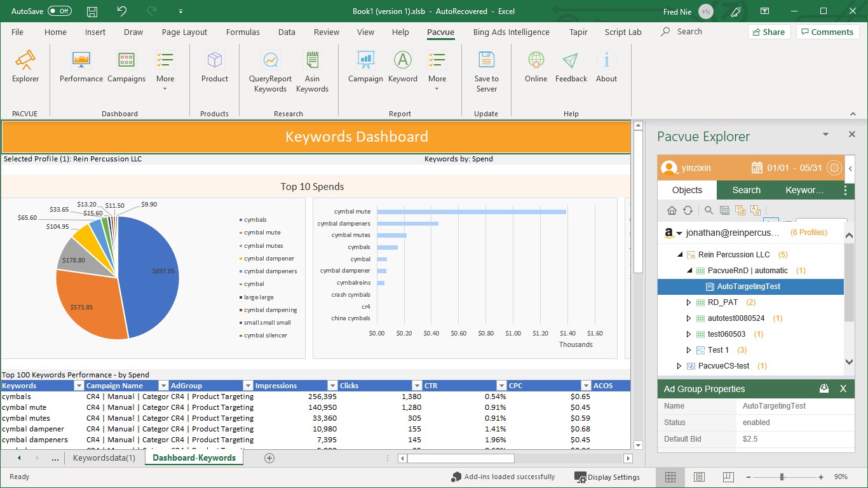Screen dimensions: 868x488
Task: Open the CTR column filter dropdown
Action: point(501,386)
